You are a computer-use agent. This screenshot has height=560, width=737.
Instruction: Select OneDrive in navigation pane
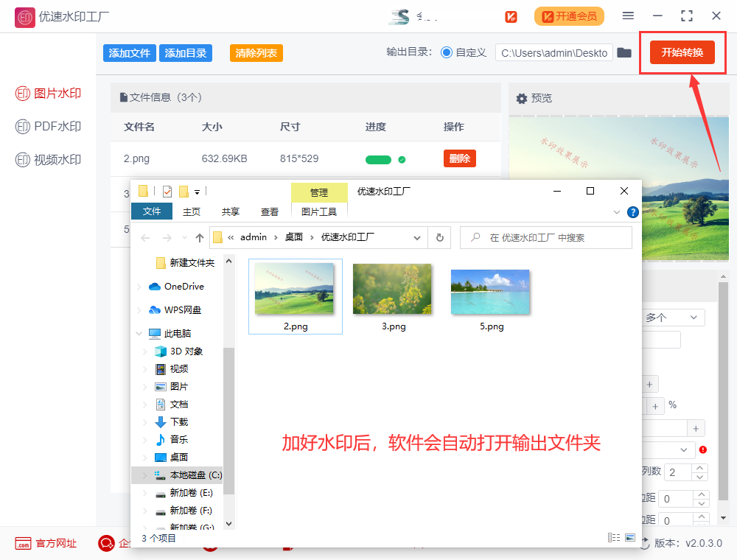click(x=176, y=286)
